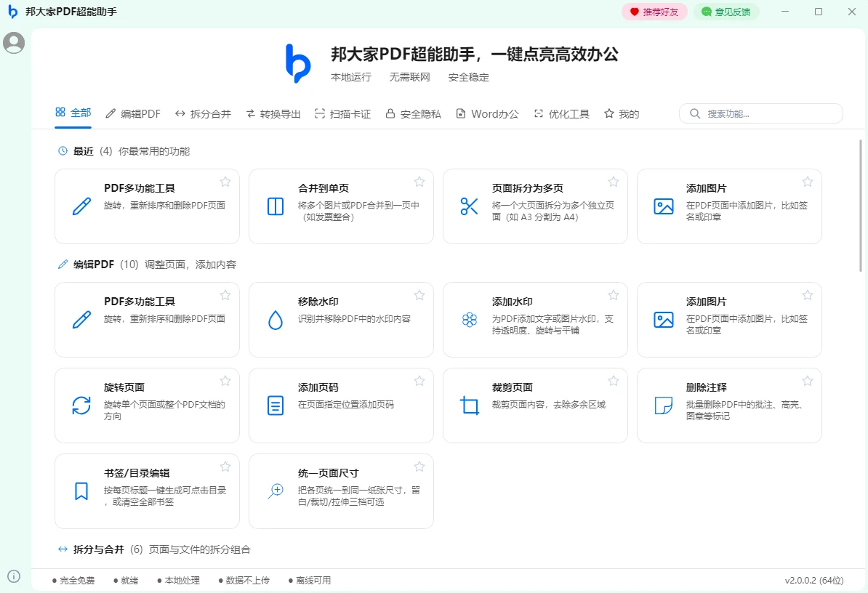Click the 意见反馈 button
Viewport: 868px width, 593px height.
726,12
